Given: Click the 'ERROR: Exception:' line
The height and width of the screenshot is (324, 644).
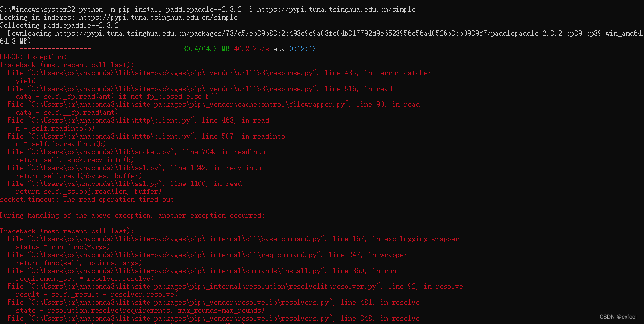Looking at the screenshot, I should tap(33, 57).
